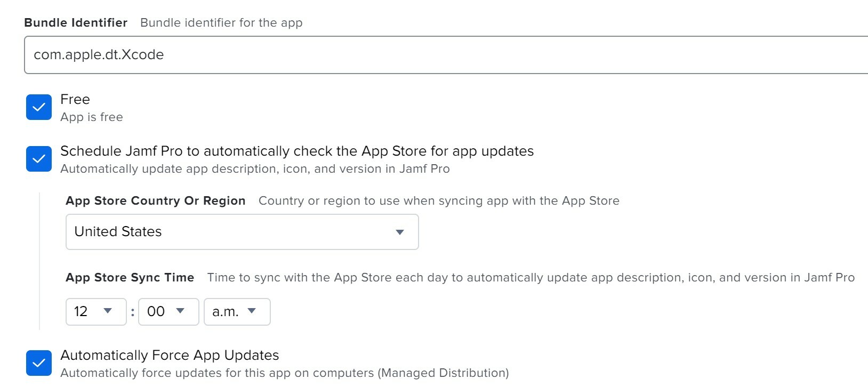Disable the Automatically Force App Updates checkbox
This screenshot has height=387, width=868.
39,363
